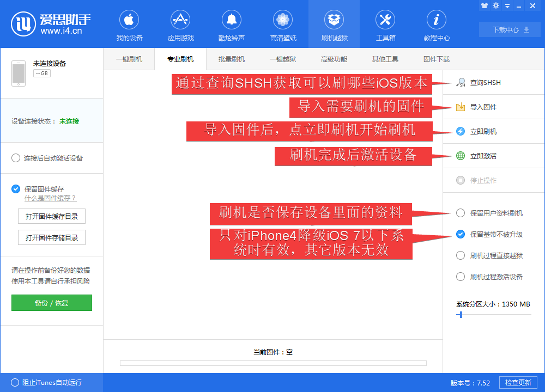Adjust the 系统分区大小 slider

[x=461, y=315]
